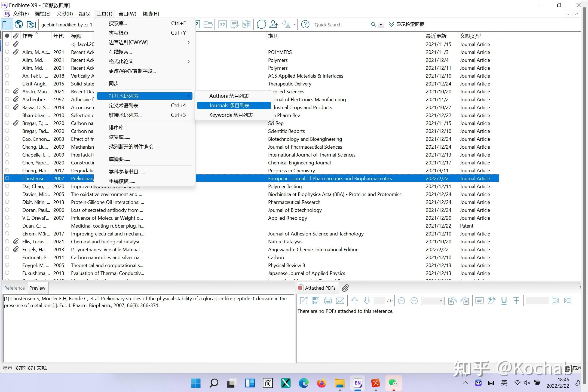Open the geebinf output style dropdown

point(67,25)
